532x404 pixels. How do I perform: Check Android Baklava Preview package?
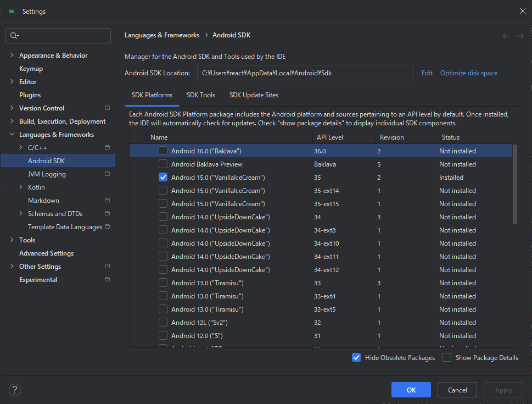click(x=163, y=164)
